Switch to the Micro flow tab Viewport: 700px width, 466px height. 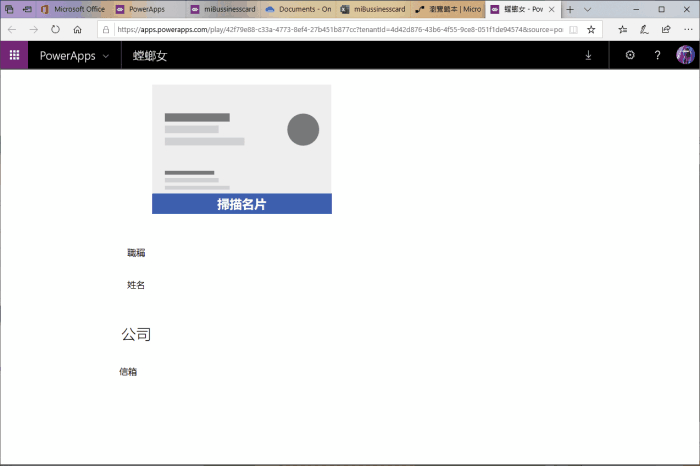(x=448, y=9)
